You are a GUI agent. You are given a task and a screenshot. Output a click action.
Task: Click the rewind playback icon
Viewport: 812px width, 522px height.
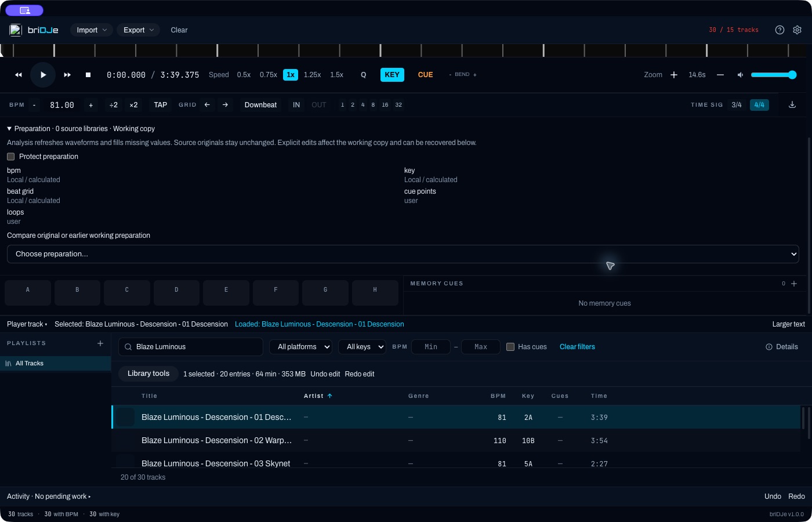[19, 75]
